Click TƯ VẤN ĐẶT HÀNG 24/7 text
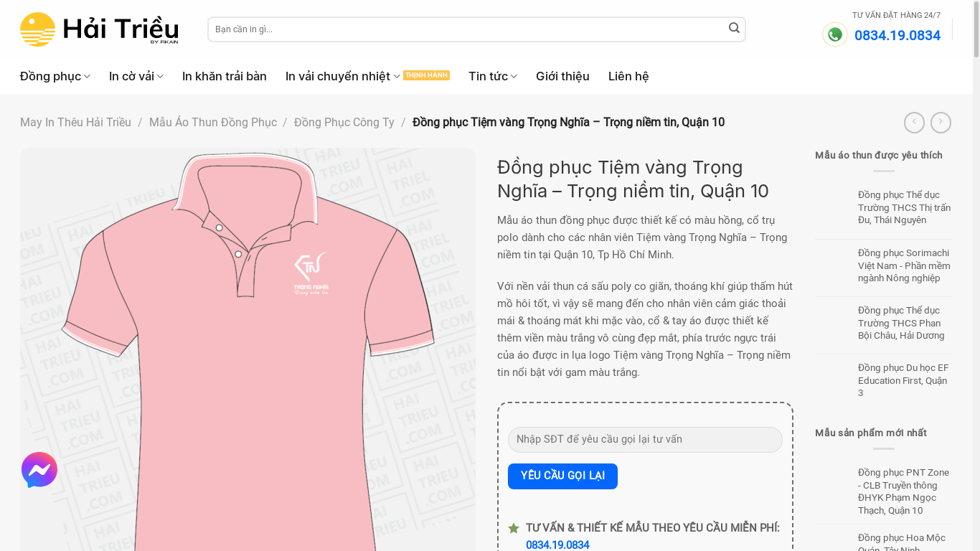The width and height of the screenshot is (980, 551). click(x=896, y=15)
